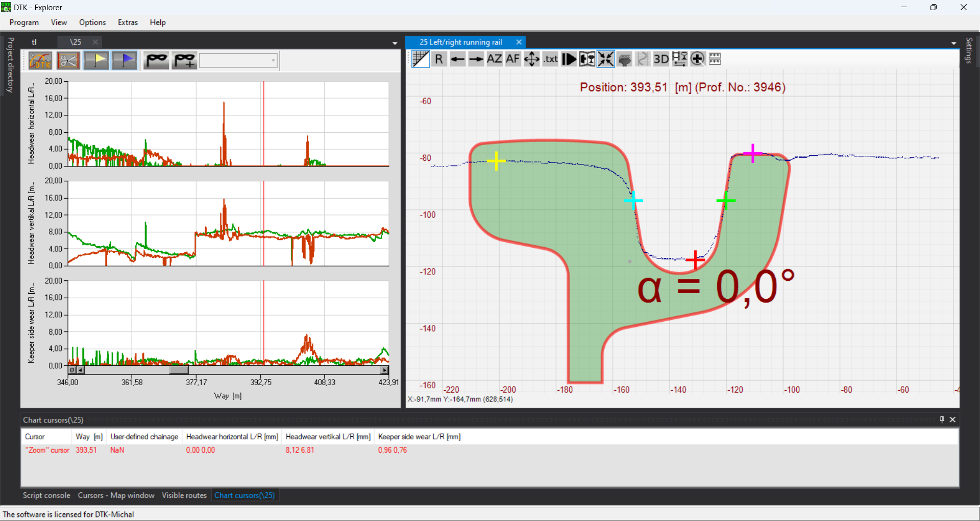Open the 3D view button

pos(661,59)
